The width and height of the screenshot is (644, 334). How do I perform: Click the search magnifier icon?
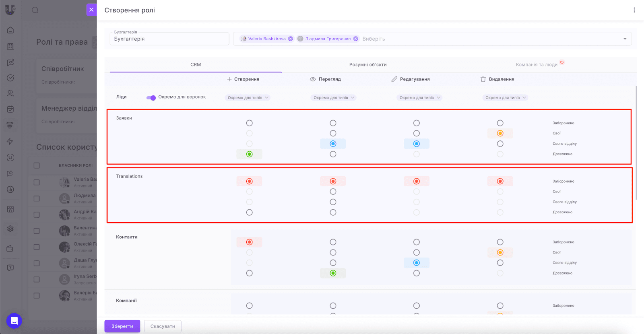35,10
